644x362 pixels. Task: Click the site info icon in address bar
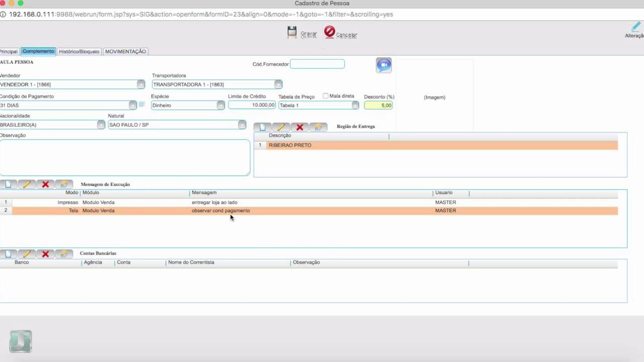3,14
